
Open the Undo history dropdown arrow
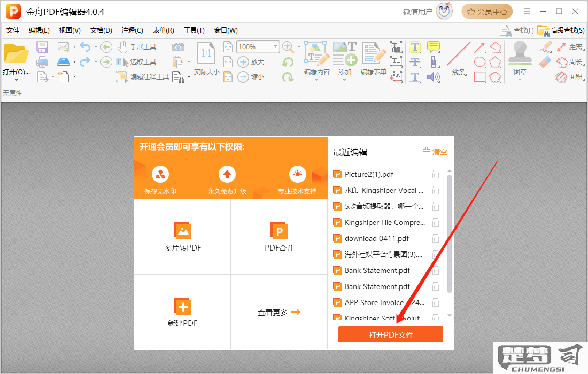[x=96, y=47]
